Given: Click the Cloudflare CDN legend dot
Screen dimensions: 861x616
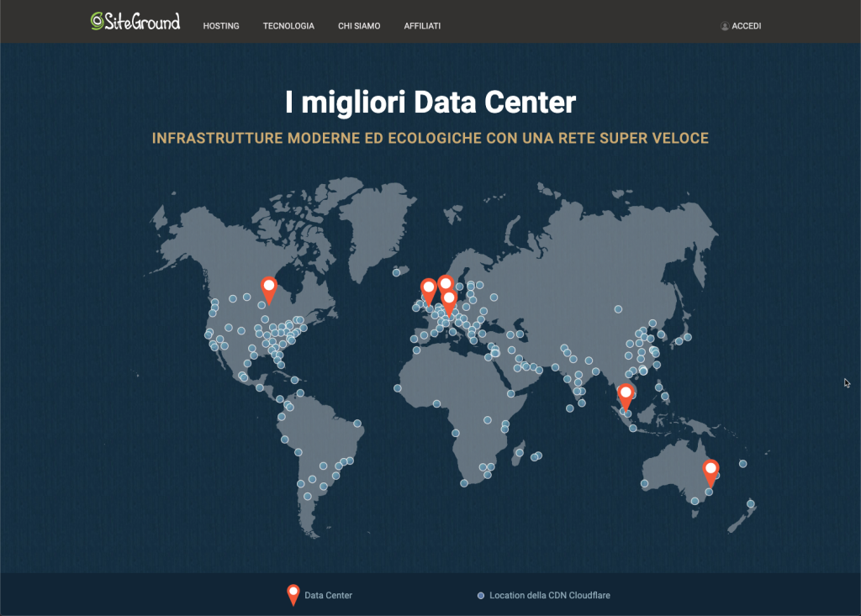Looking at the screenshot, I should (x=480, y=596).
